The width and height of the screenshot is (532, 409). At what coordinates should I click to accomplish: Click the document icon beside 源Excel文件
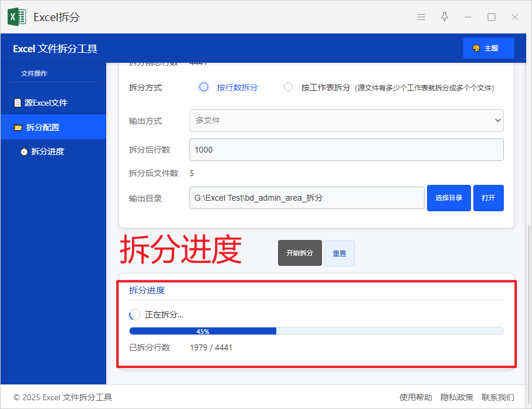point(18,103)
